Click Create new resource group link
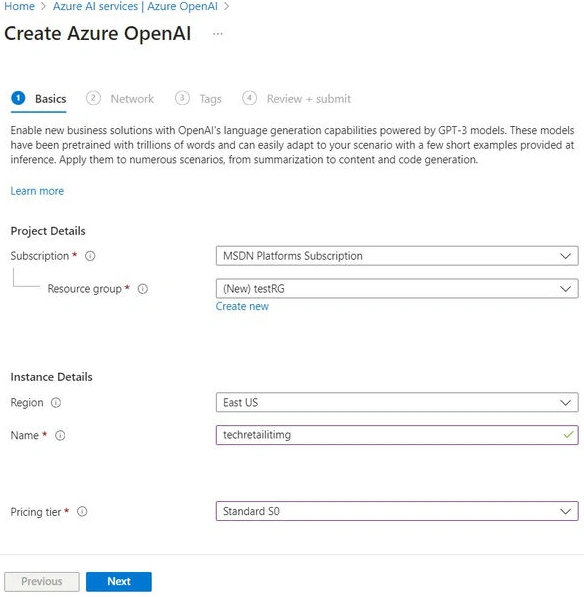Image resolution: width=584 pixels, height=597 pixels. (242, 306)
